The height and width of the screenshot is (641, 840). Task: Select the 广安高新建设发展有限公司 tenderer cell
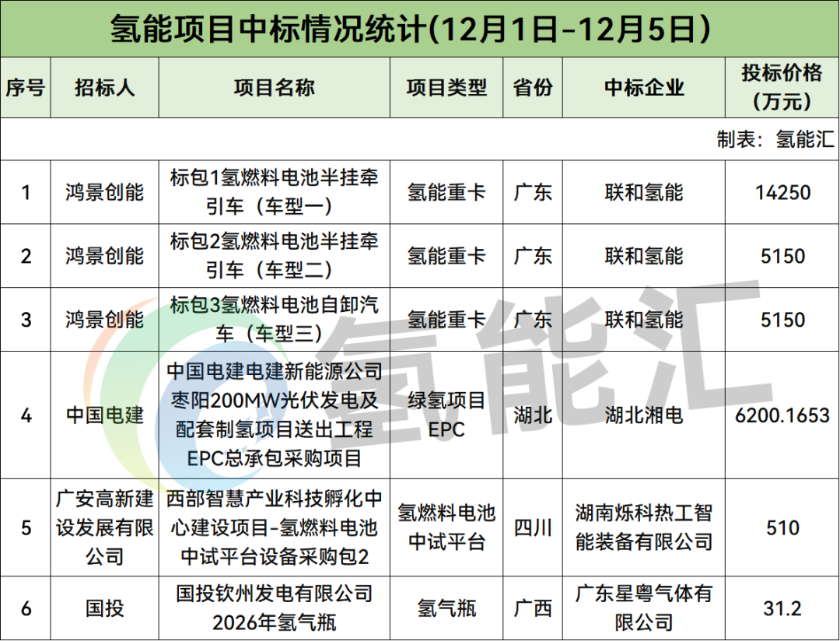click(x=105, y=527)
